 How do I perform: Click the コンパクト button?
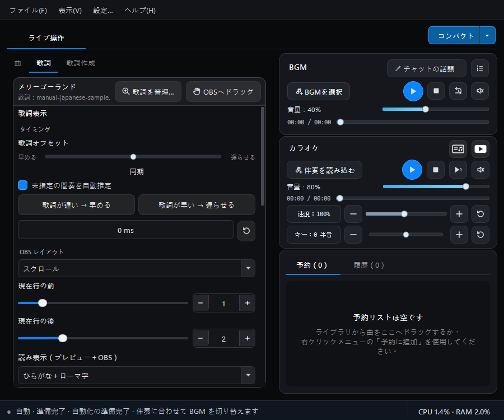point(454,35)
